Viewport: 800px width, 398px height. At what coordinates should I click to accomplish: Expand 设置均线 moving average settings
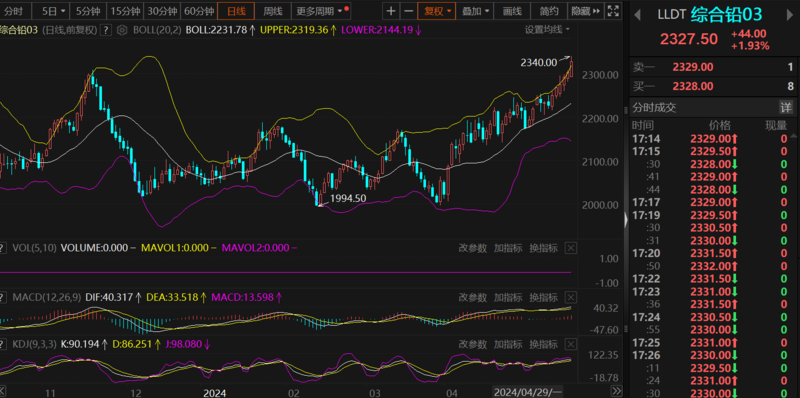[547, 30]
